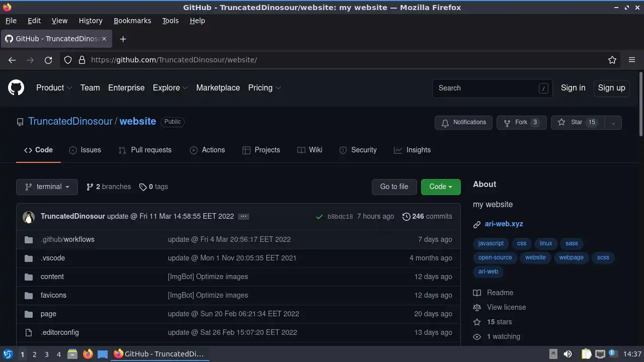Screen dimensions: 644x362
Task: Click the Notifications bell button
Action: [x=463, y=123]
